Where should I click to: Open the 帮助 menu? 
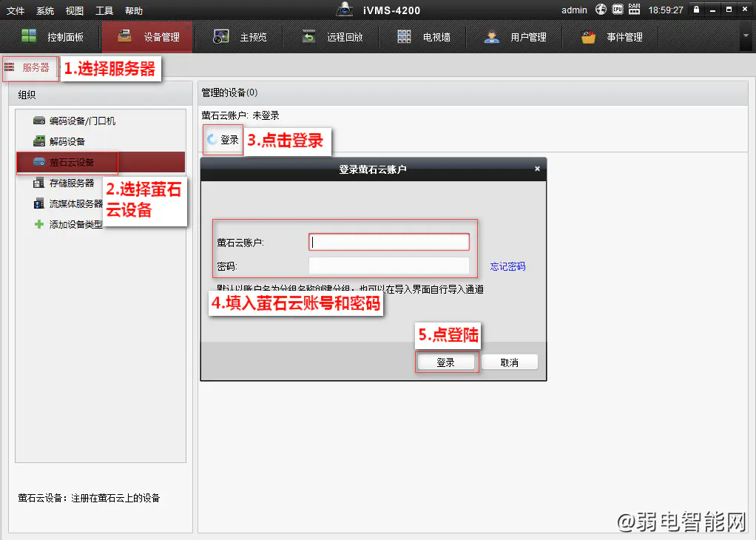134,10
